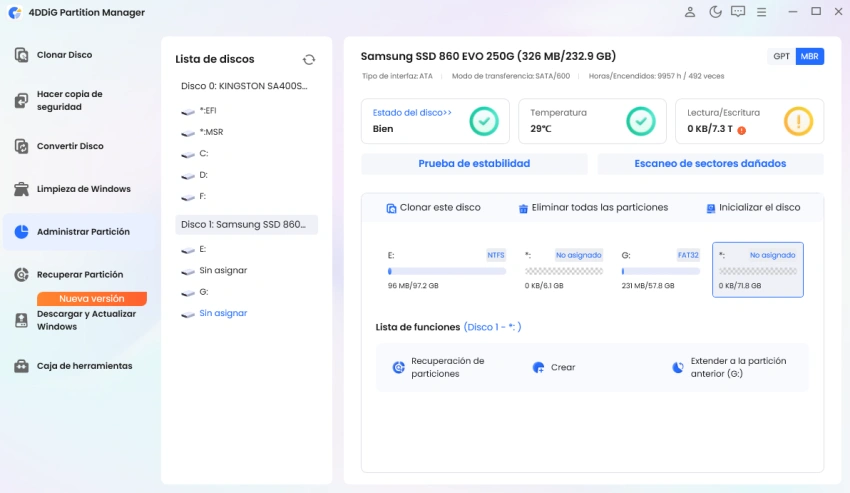
Task: Switch partition style to GPT
Action: pyautogui.click(x=781, y=56)
